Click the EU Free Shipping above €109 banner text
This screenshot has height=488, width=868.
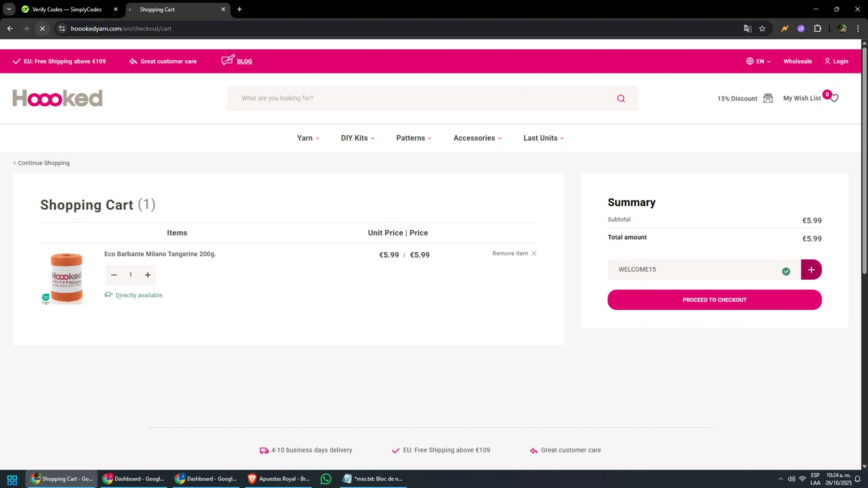pos(65,61)
